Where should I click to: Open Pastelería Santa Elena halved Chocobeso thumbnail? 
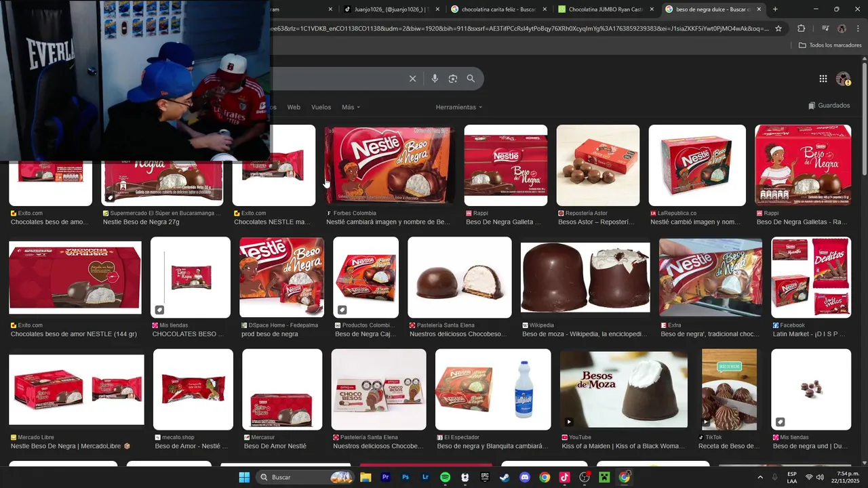[x=460, y=277]
